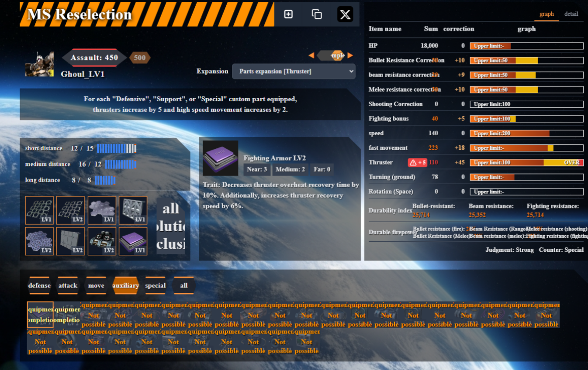The width and height of the screenshot is (588, 370).
Task: Click the red warning +5 badge on Thruster
Action: pyautogui.click(x=417, y=162)
